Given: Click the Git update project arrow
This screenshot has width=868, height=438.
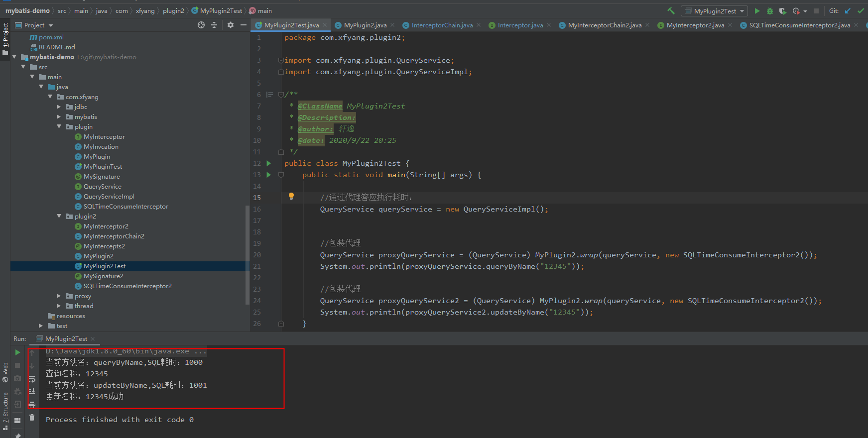Looking at the screenshot, I should pyautogui.click(x=848, y=11).
